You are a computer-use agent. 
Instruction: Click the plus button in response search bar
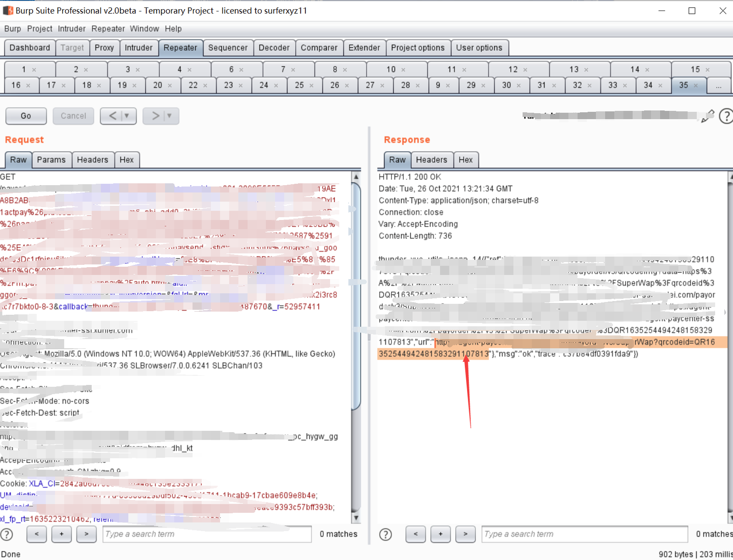pos(441,534)
